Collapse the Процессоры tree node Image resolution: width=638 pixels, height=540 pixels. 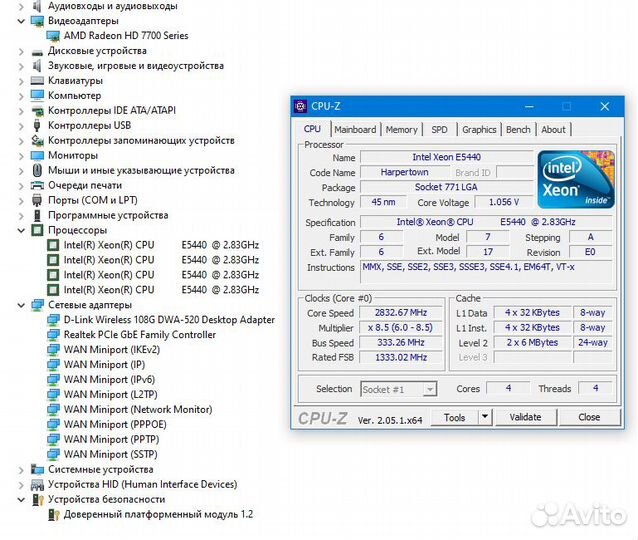point(21,230)
